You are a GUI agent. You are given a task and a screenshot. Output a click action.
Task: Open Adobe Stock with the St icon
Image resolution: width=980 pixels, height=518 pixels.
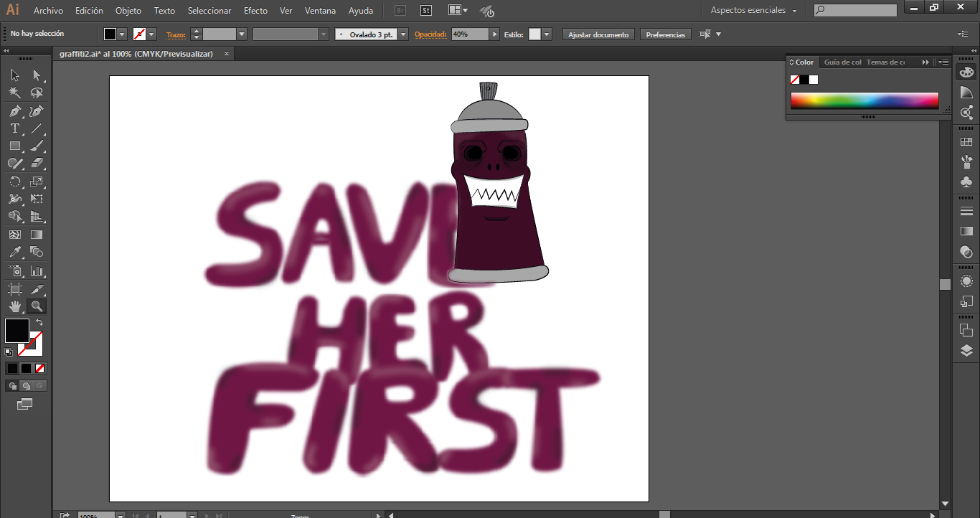[x=426, y=11]
